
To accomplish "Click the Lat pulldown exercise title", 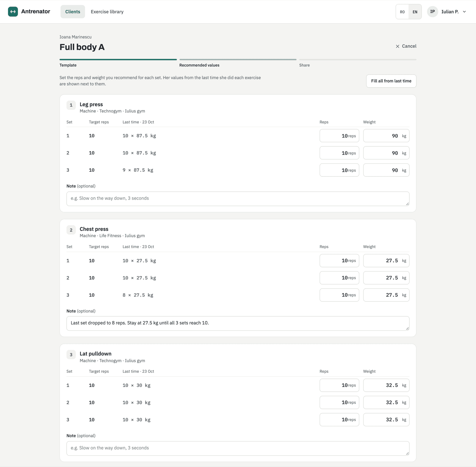I will click(95, 354).
